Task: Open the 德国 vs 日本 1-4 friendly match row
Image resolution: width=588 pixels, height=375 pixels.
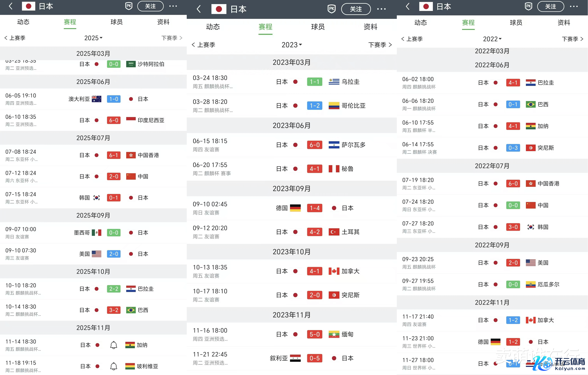Action: pos(292,208)
